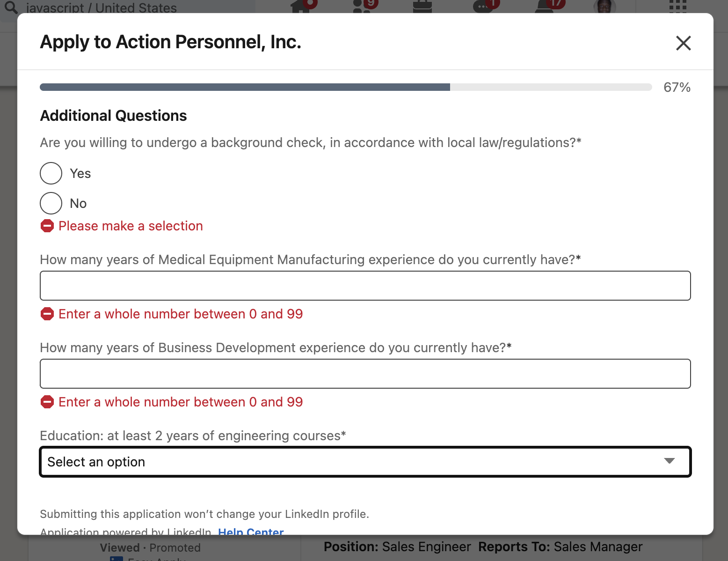This screenshot has height=561, width=728.
Task: Go to the Jobs briefcase icon
Action: pos(422,6)
